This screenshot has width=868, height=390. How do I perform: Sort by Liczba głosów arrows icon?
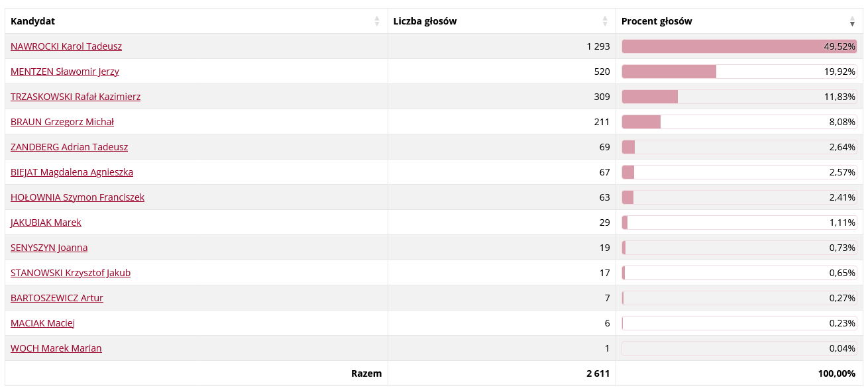click(x=605, y=21)
